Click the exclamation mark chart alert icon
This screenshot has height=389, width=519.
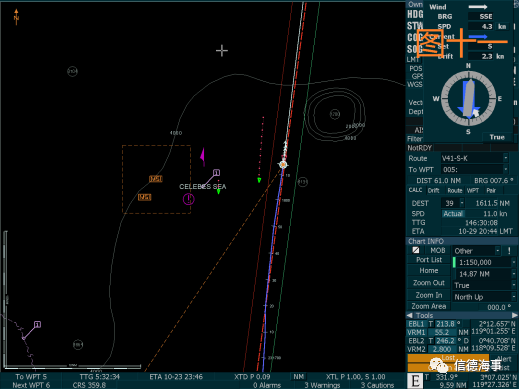point(509,251)
